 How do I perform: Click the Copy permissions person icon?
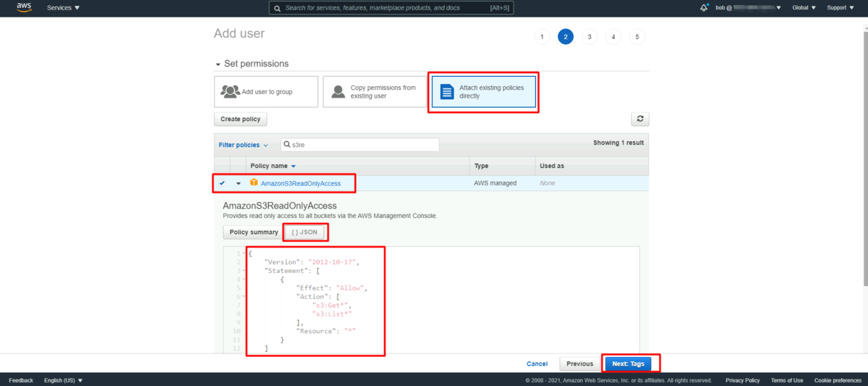[x=338, y=92]
